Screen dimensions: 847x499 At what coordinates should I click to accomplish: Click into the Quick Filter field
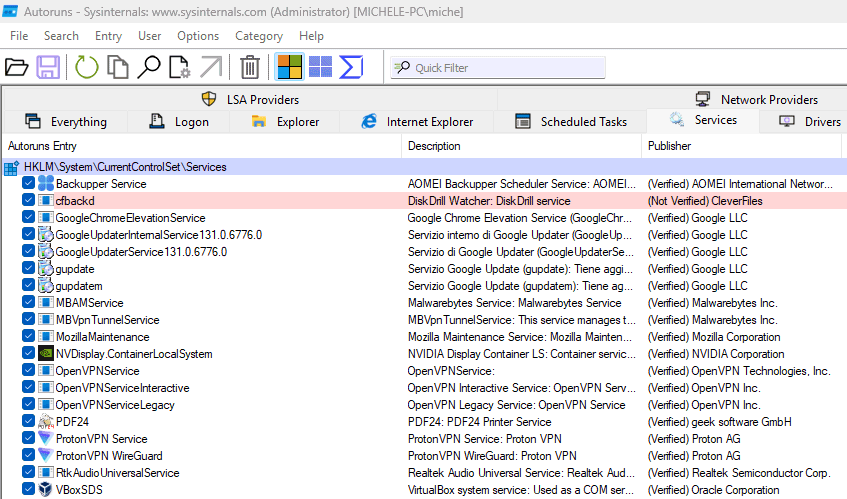[498, 68]
